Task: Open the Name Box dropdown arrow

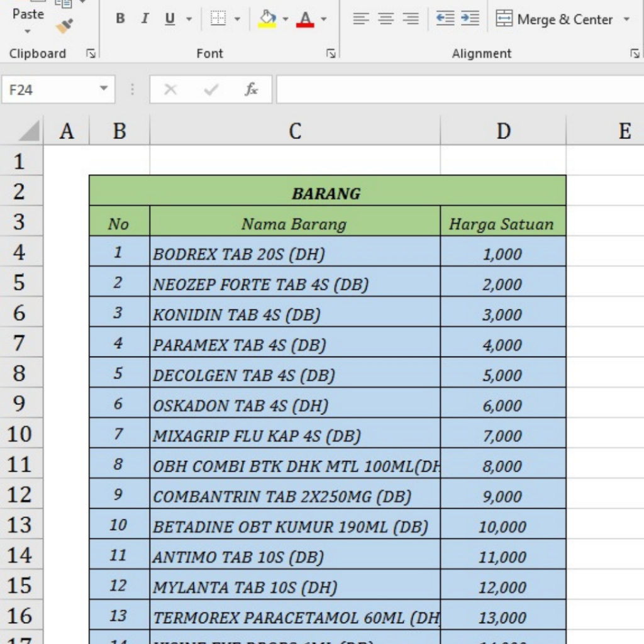Action: pos(104,89)
